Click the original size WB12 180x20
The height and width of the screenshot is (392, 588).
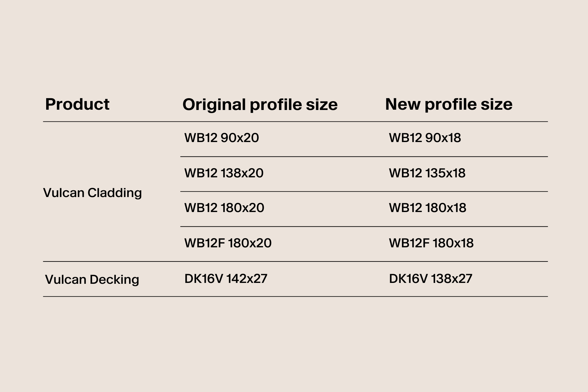click(x=224, y=208)
